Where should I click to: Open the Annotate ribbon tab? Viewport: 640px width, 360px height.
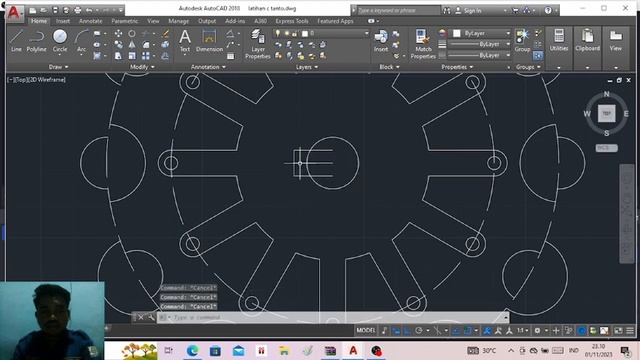pos(91,21)
